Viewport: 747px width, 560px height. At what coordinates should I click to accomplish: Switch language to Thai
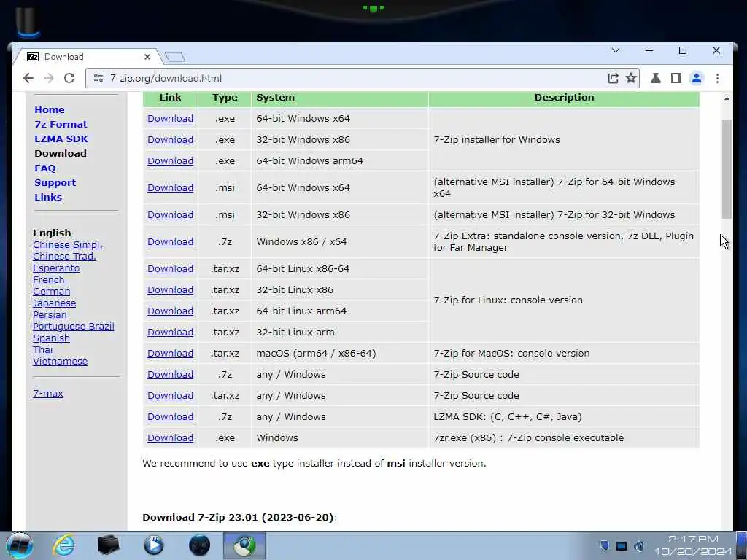(x=43, y=349)
